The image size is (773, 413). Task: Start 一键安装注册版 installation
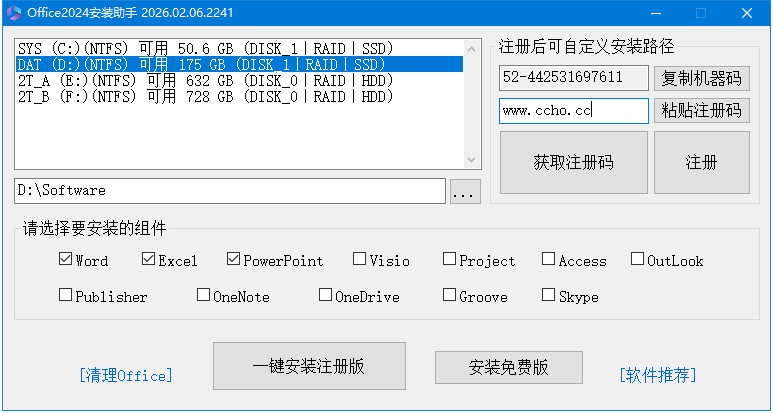point(309,366)
